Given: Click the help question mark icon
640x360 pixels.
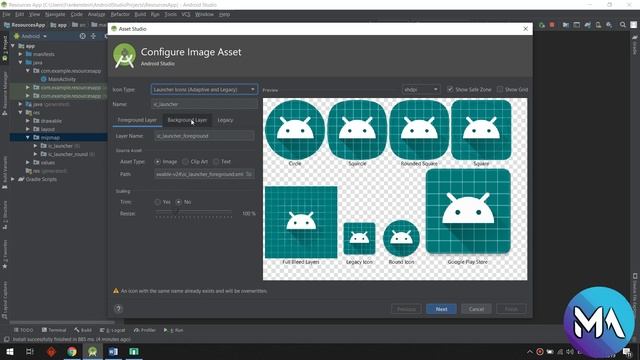Looking at the screenshot, I should 118,309.
